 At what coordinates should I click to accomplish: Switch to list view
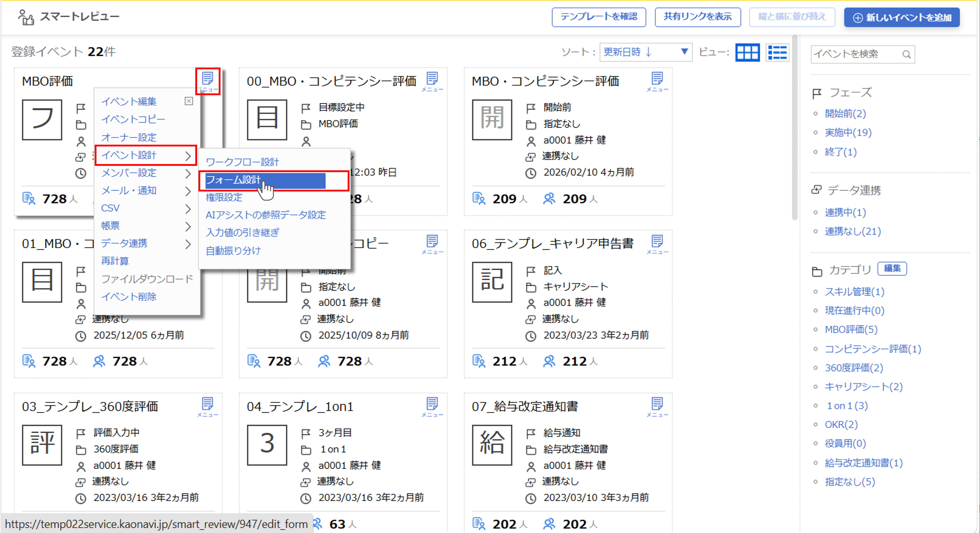[777, 52]
